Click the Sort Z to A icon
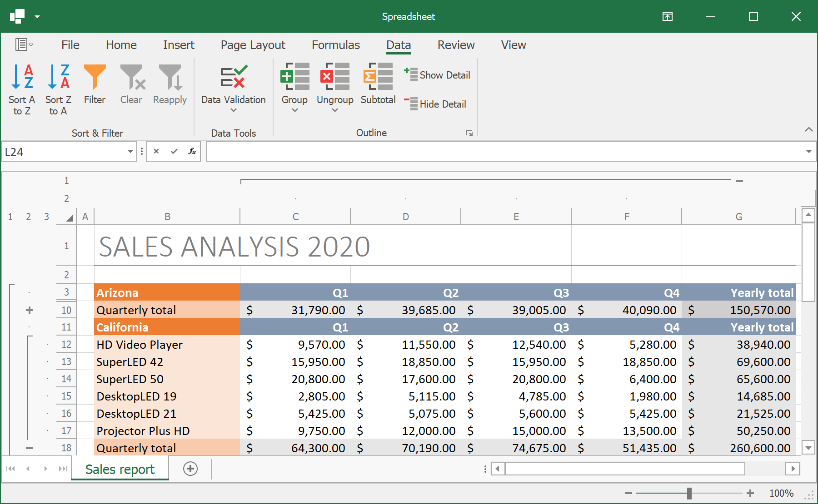Screen dimensions: 818x504 (58, 77)
